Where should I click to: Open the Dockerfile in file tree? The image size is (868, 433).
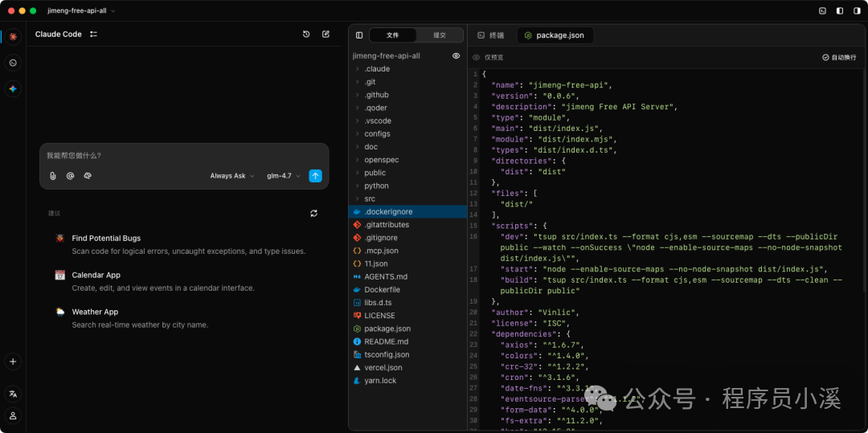(x=407, y=290)
